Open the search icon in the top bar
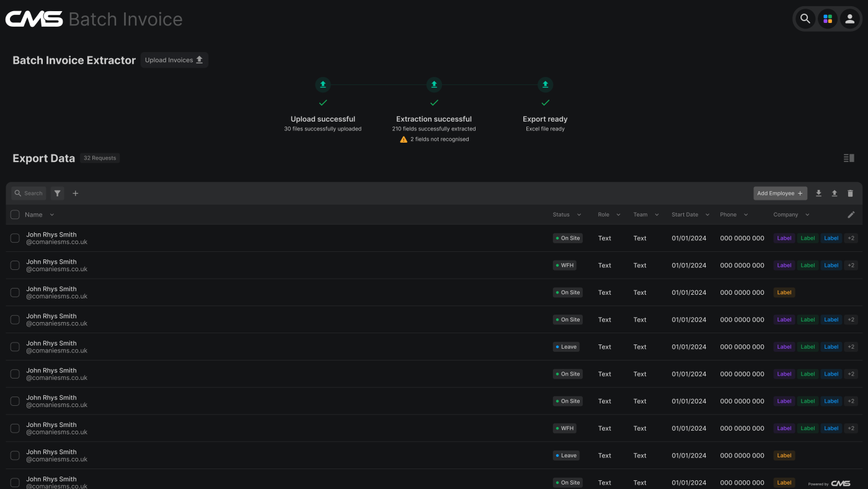The height and width of the screenshot is (489, 868). click(x=805, y=19)
